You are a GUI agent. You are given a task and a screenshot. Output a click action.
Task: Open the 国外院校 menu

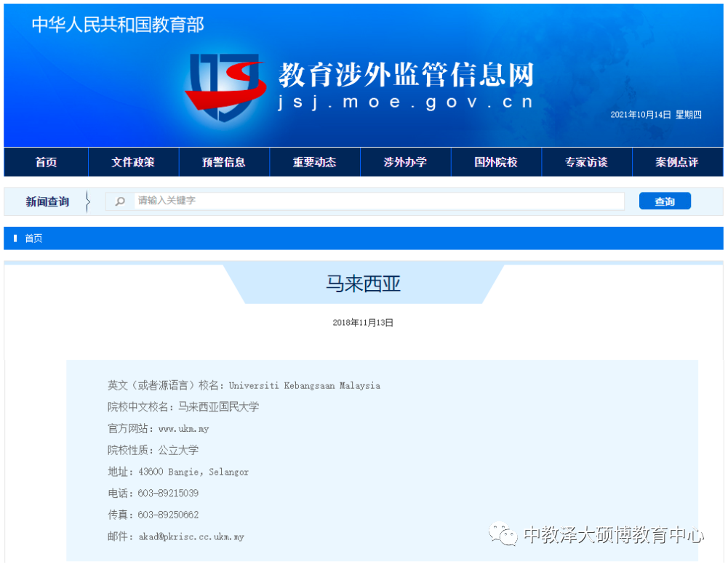coord(496,162)
